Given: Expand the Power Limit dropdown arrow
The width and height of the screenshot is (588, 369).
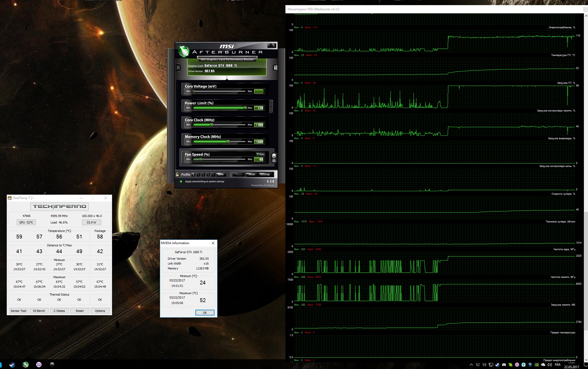Looking at the screenshot, I should [x=271, y=107].
